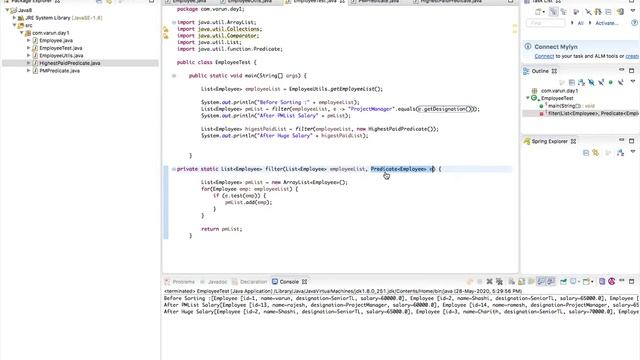Click Hide Local Types icon in Outline
The image size is (640, 360).
point(620,82)
